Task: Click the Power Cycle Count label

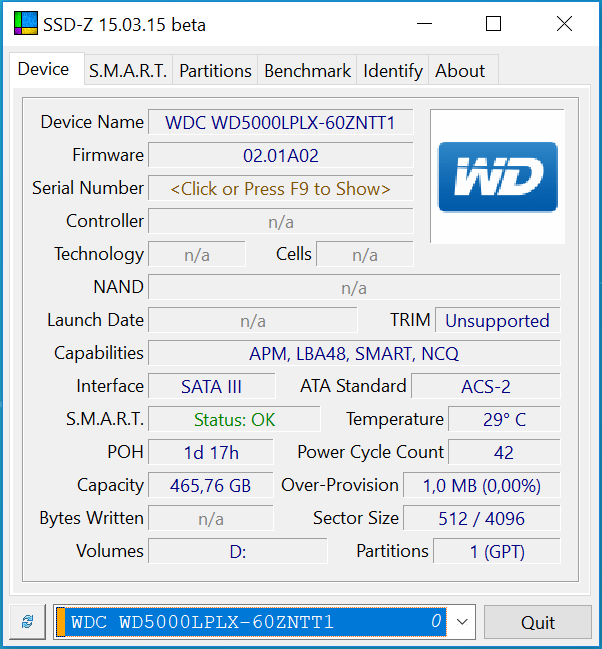Action: click(x=371, y=452)
